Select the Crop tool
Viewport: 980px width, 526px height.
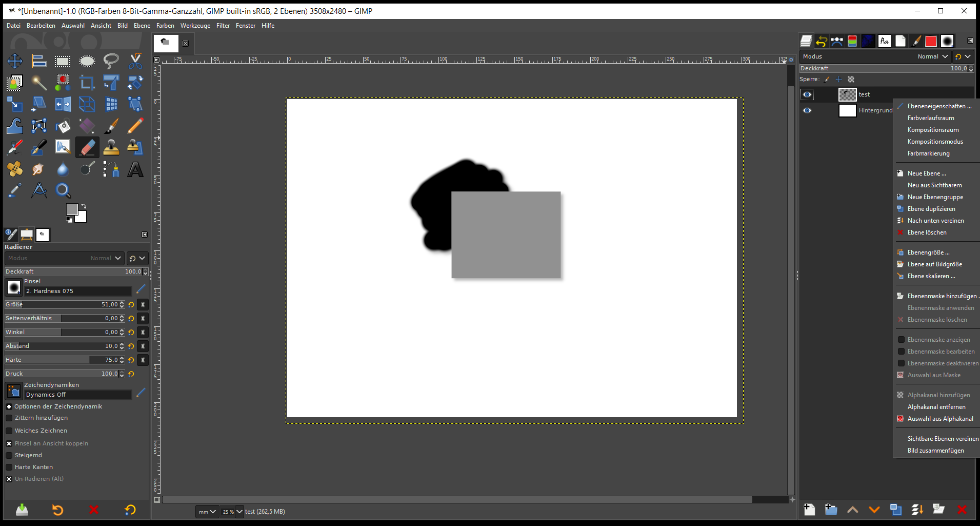point(87,83)
